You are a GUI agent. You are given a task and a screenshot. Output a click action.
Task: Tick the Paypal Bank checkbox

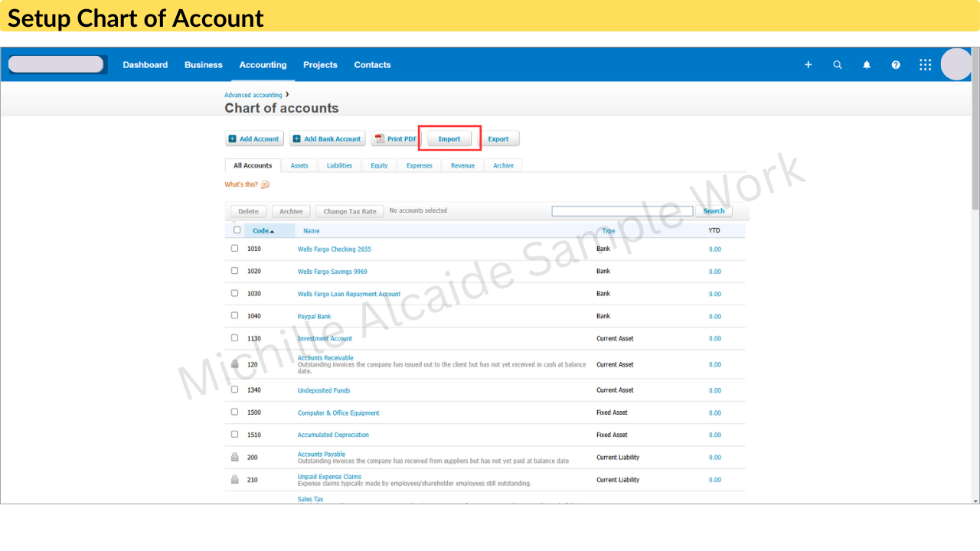click(x=235, y=315)
